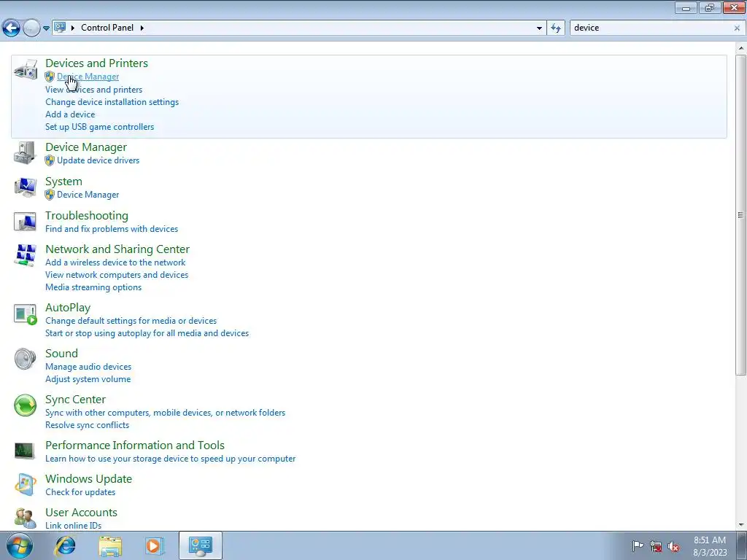Click the scrollbar down arrow
This screenshot has width=747, height=560.
741,525
